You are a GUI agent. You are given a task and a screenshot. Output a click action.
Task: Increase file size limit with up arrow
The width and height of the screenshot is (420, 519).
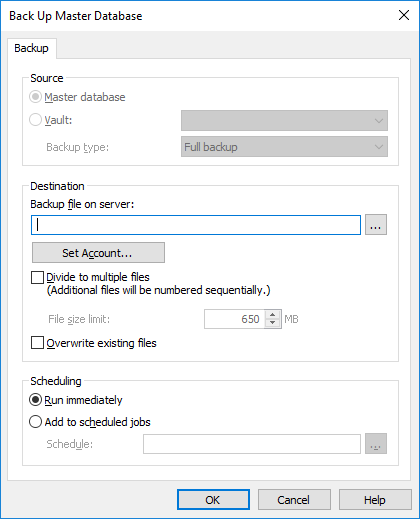tap(273, 315)
